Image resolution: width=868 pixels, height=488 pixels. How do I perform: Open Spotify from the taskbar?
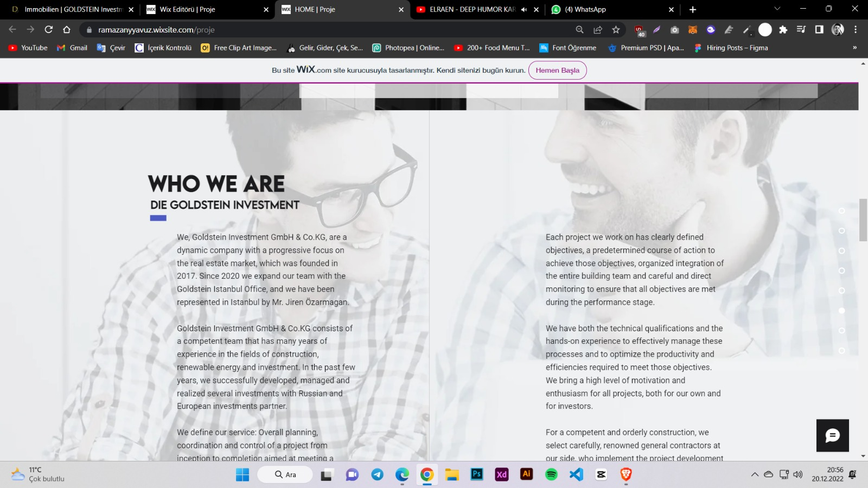point(551,475)
